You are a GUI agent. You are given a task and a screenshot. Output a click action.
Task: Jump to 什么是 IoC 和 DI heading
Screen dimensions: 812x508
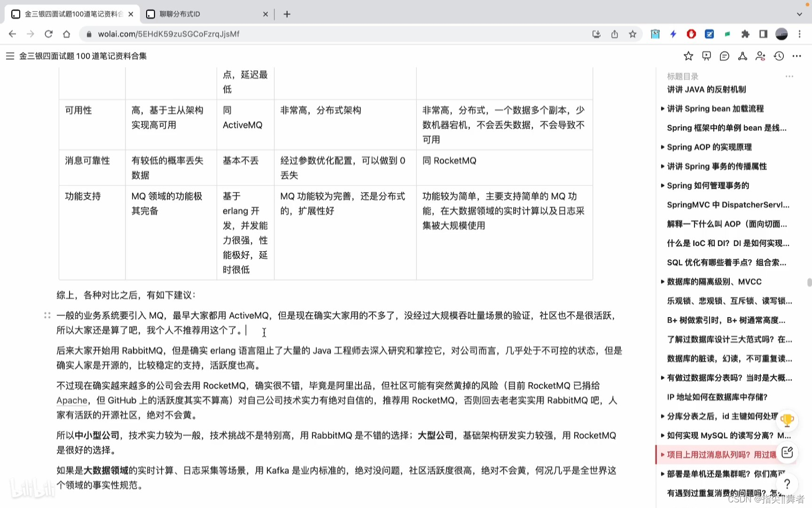[x=728, y=243]
